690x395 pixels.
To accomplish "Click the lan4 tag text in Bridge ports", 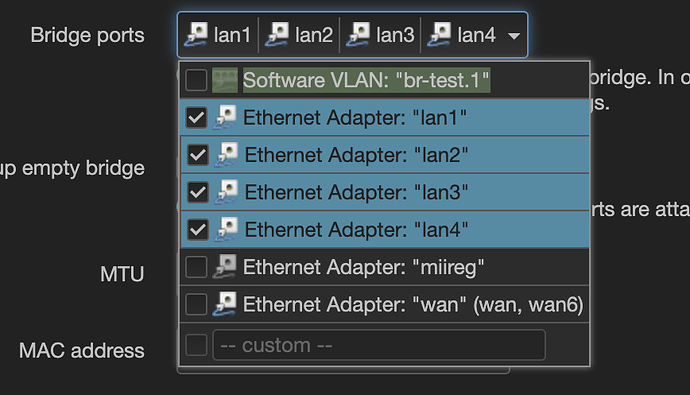I will [x=477, y=35].
